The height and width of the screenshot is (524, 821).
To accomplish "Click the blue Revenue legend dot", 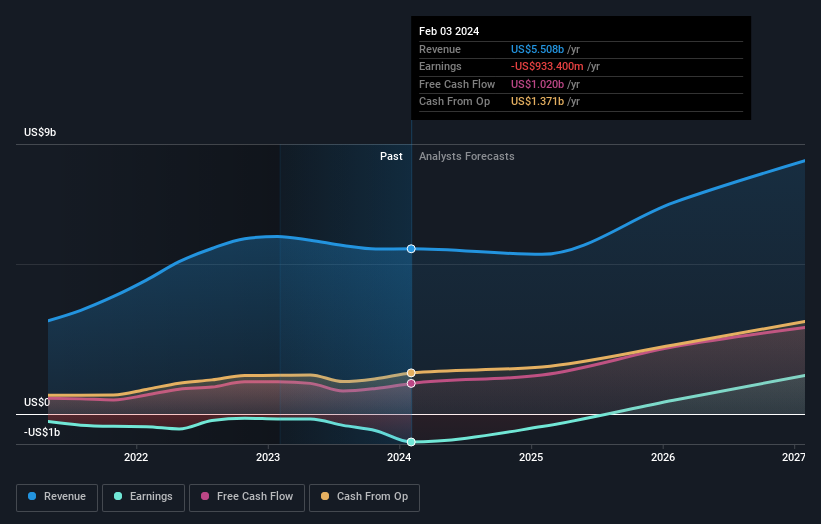I will pos(32,496).
